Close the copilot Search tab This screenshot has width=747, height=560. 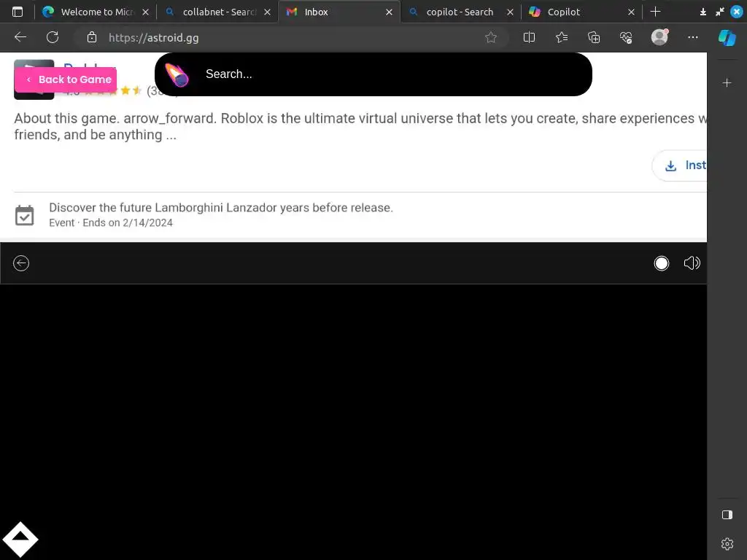pos(510,12)
